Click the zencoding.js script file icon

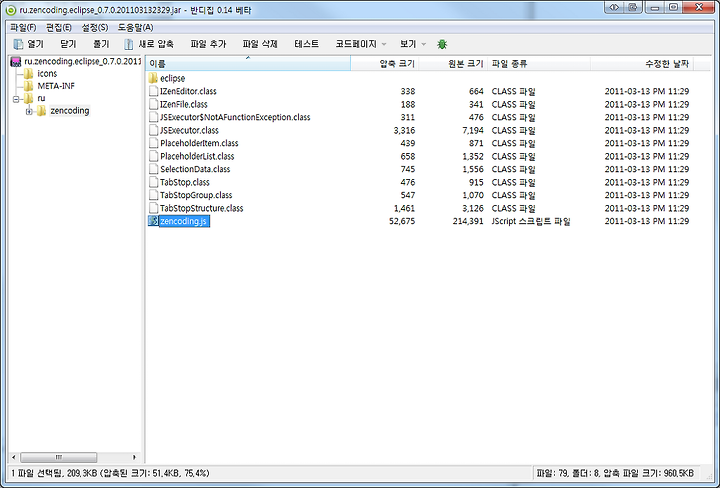[x=153, y=221]
